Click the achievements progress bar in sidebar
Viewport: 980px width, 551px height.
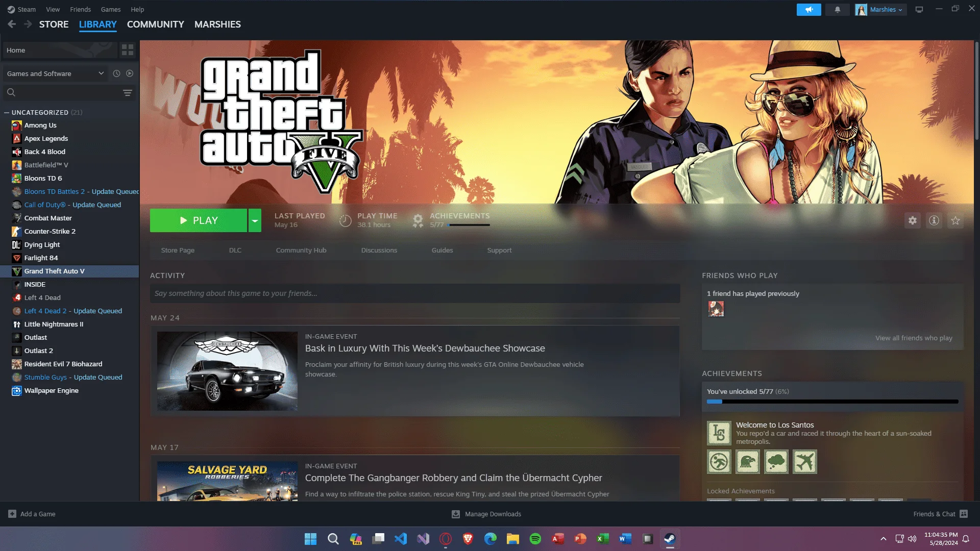[x=832, y=402]
